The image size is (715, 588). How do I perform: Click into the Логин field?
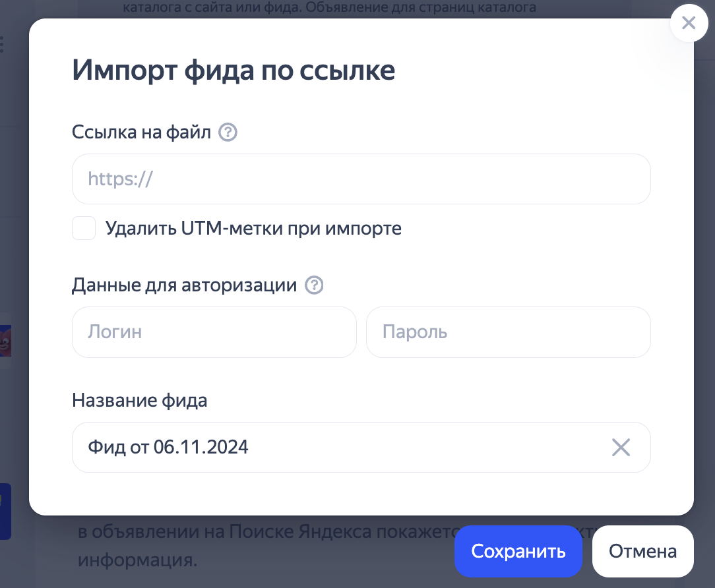[214, 332]
